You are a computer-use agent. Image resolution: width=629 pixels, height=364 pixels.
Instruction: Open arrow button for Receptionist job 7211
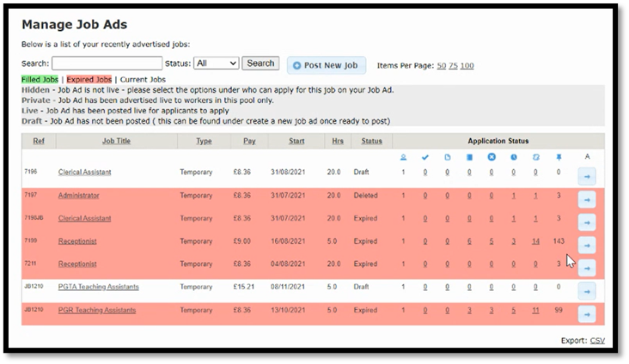coord(587,268)
